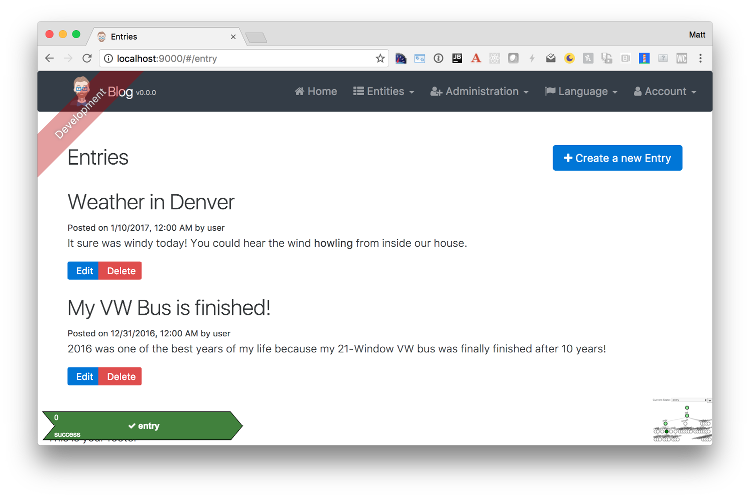Open the Account dropdown menu

click(x=665, y=91)
